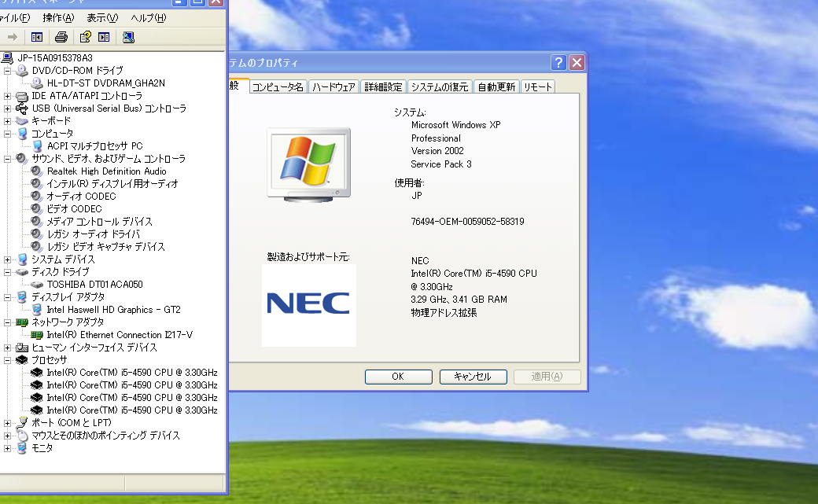
Task: Click OK in System Properties
Action: pyautogui.click(x=398, y=377)
